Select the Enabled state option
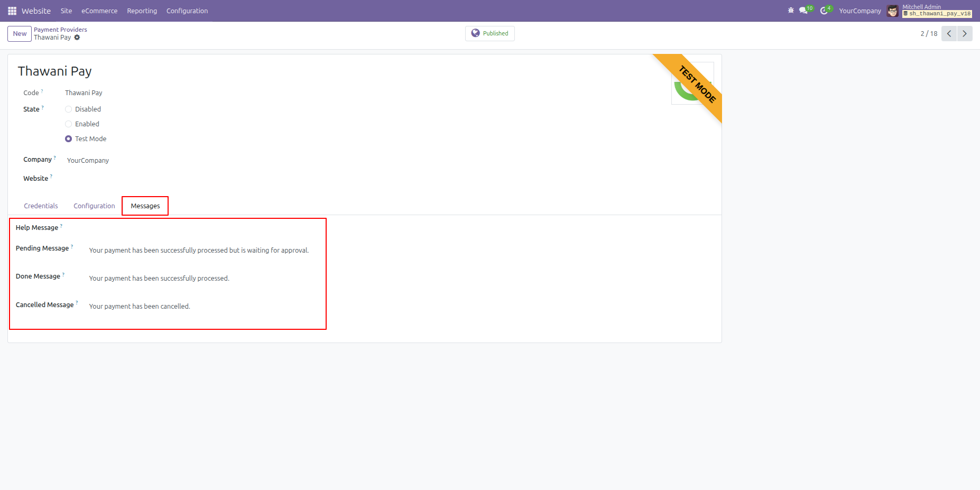Screen dimensions: 980x490 [68, 124]
